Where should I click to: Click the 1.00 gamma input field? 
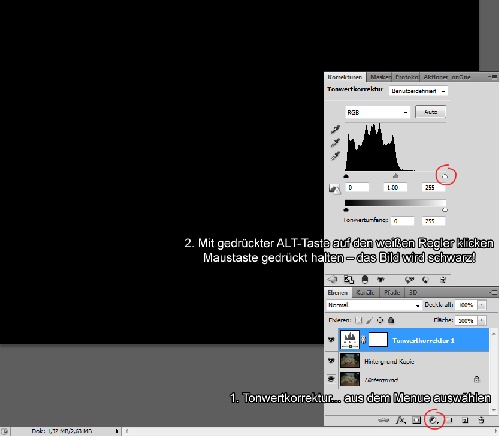click(395, 187)
